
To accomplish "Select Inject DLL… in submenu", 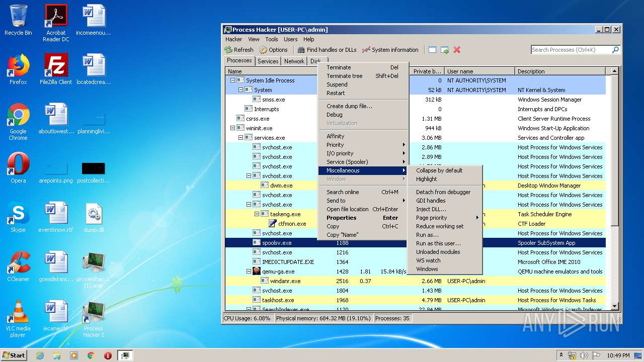I will point(445,209).
